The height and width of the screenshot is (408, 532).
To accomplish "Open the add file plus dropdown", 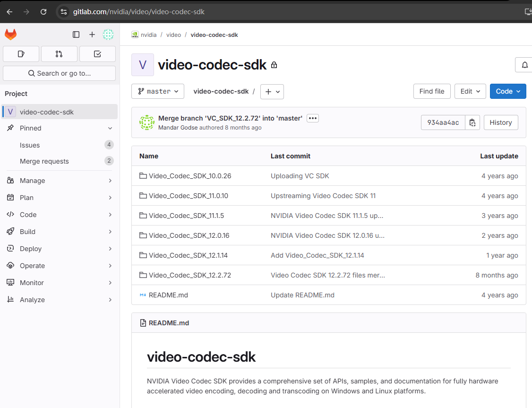I will coord(272,92).
